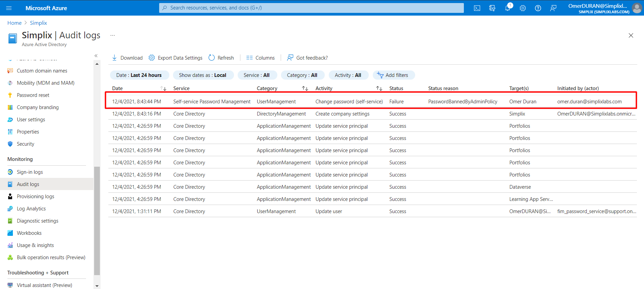Open the Create company settings log row
The image size is (644, 289).
pos(372,114)
